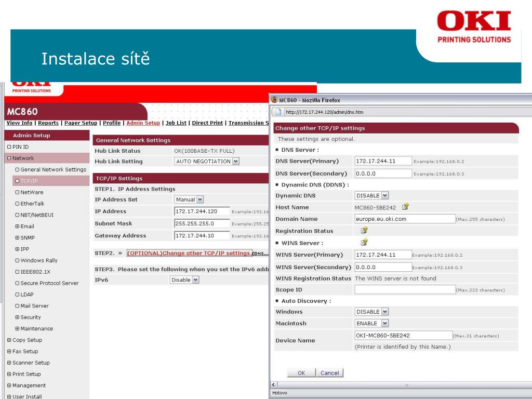Click the Device Name input field
532x399 pixels.
click(x=404, y=335)
